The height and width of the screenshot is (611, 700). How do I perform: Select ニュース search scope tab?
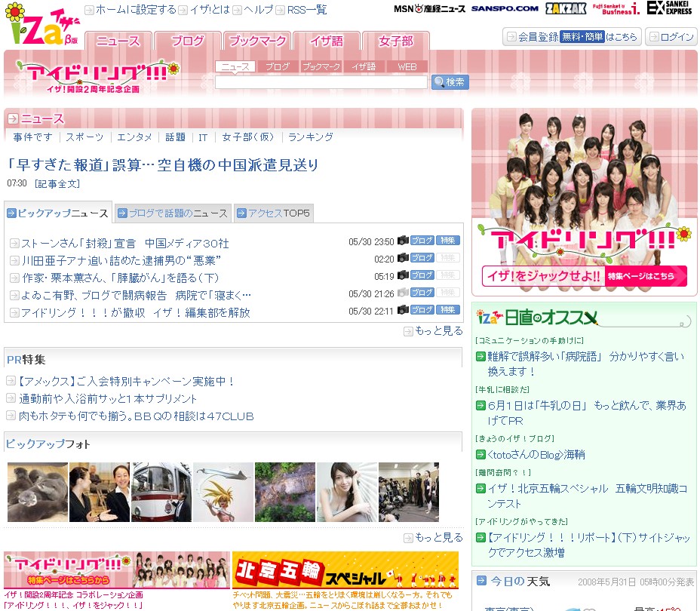[x=235, y=66]
